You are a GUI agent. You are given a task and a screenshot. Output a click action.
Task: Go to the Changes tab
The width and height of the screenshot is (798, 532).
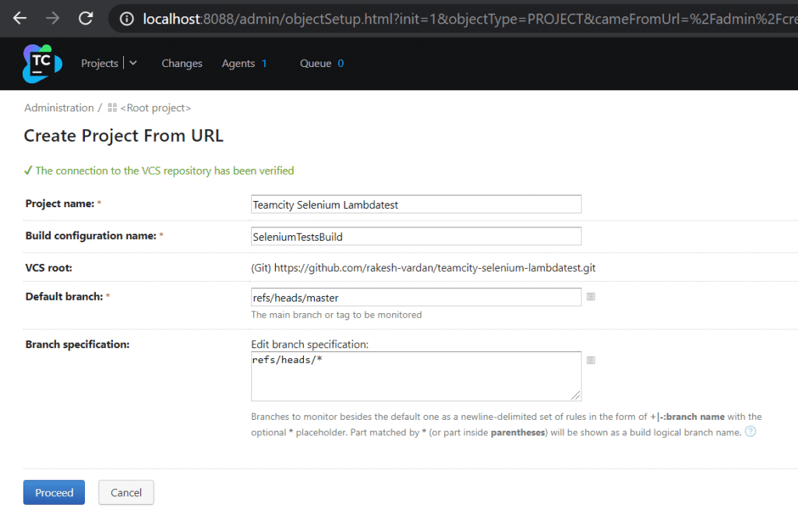pyautogui.click(x=182, y=63)
